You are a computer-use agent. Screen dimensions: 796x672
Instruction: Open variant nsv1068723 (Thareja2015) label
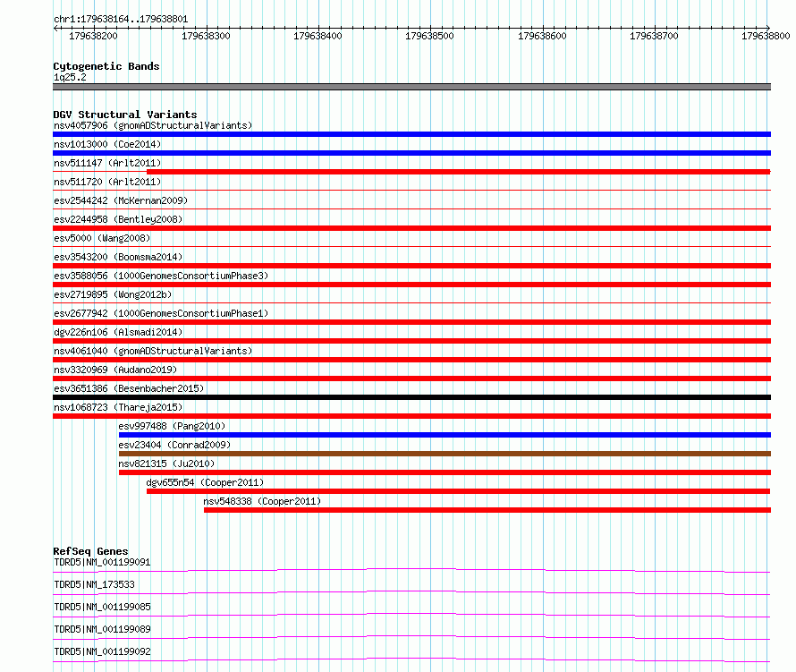(x=118, y=407)
